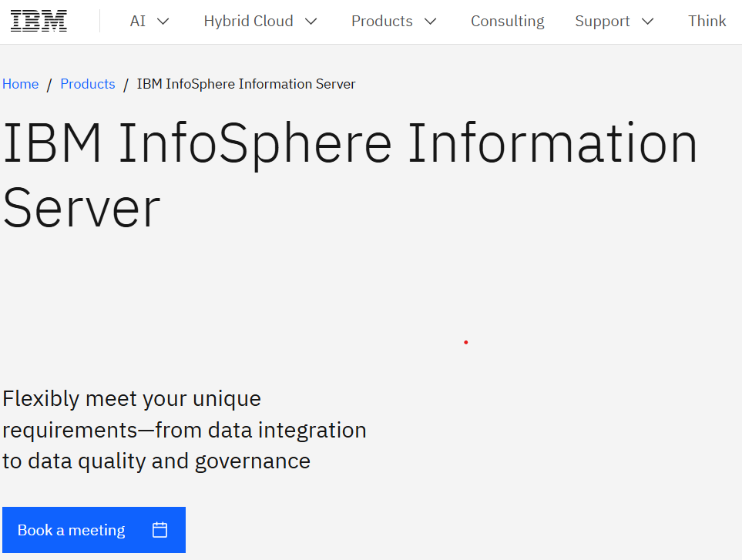Viewport: 742px width, 560px height.
Task: Click the Book a meeting button
Action: [71, 530]
